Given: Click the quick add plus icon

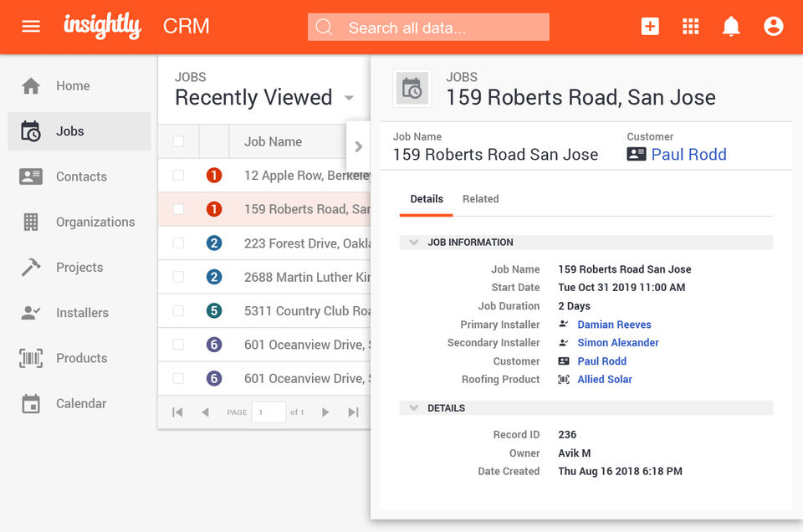Looking at the screenshot, I should 650,26.
